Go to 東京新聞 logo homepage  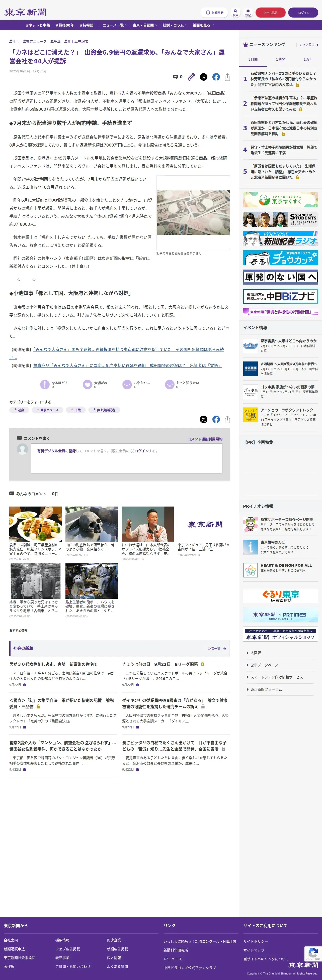26,13
